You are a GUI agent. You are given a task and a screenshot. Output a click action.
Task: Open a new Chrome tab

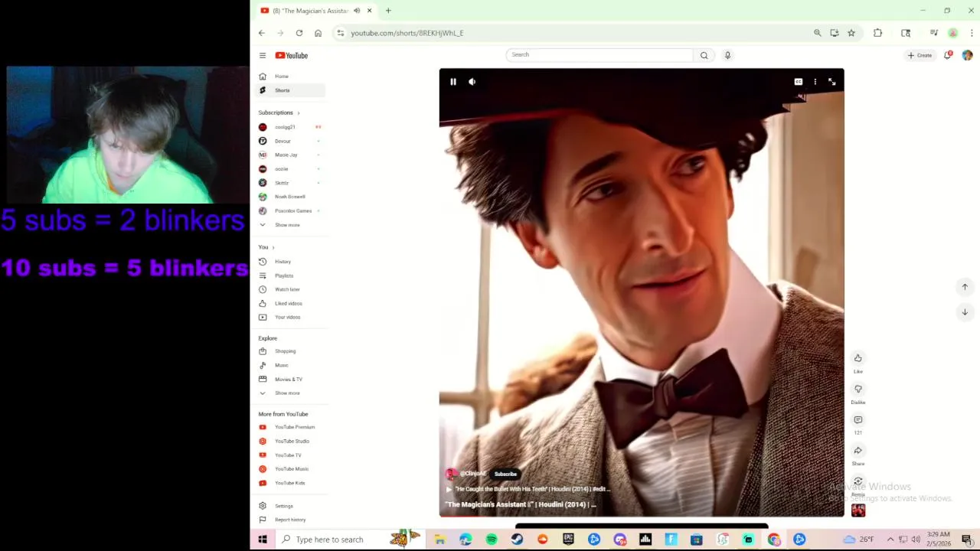coord(388,11)
